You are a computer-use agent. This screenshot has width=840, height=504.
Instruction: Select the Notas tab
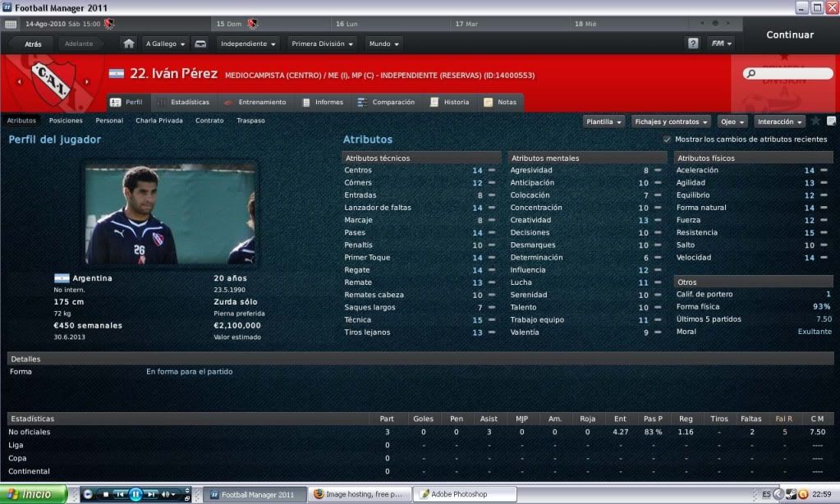pyautogui.click(x=500, y=103)
